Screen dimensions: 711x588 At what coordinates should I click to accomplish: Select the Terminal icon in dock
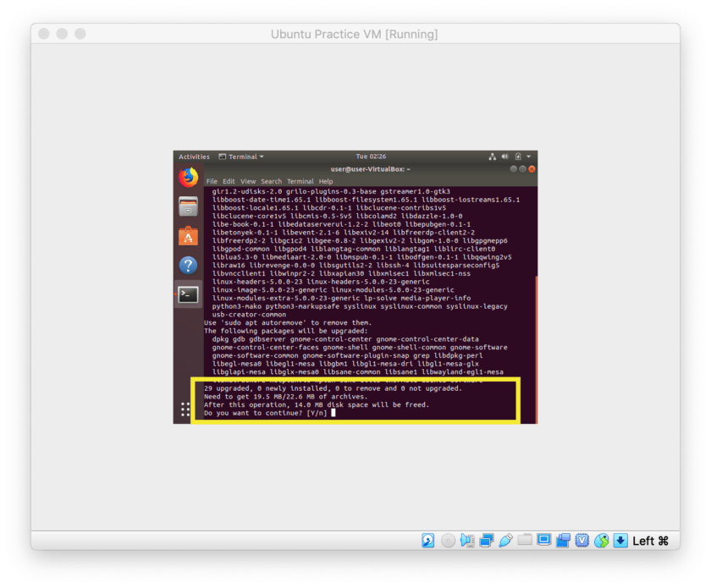(x=188, y=295)
